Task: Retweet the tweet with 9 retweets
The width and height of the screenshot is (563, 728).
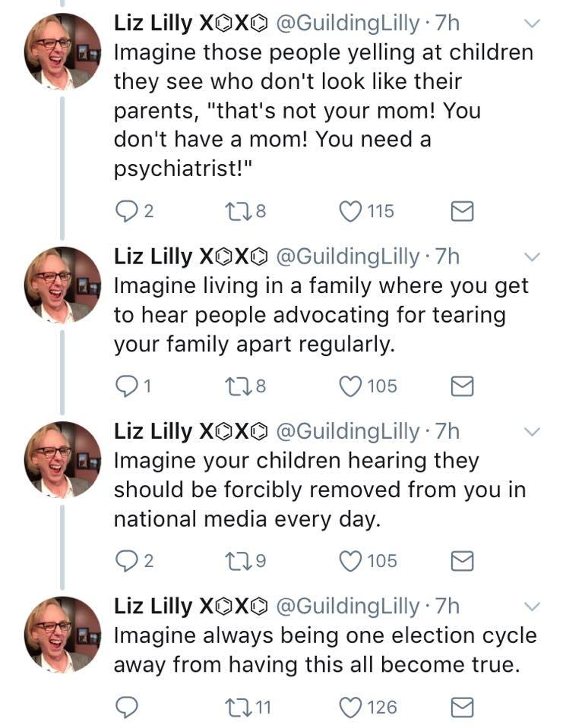Action: pyautogui.click(x=236, y=560)
